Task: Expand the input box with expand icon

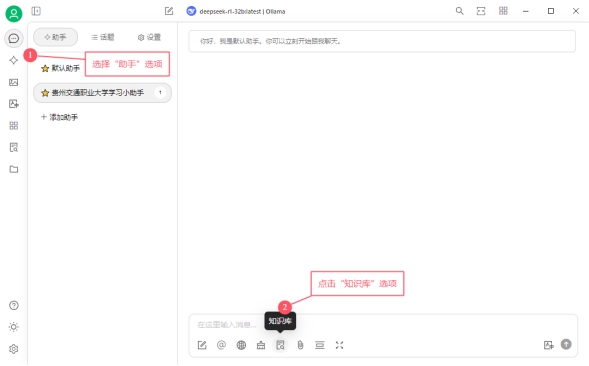Action: coord(340,345)
